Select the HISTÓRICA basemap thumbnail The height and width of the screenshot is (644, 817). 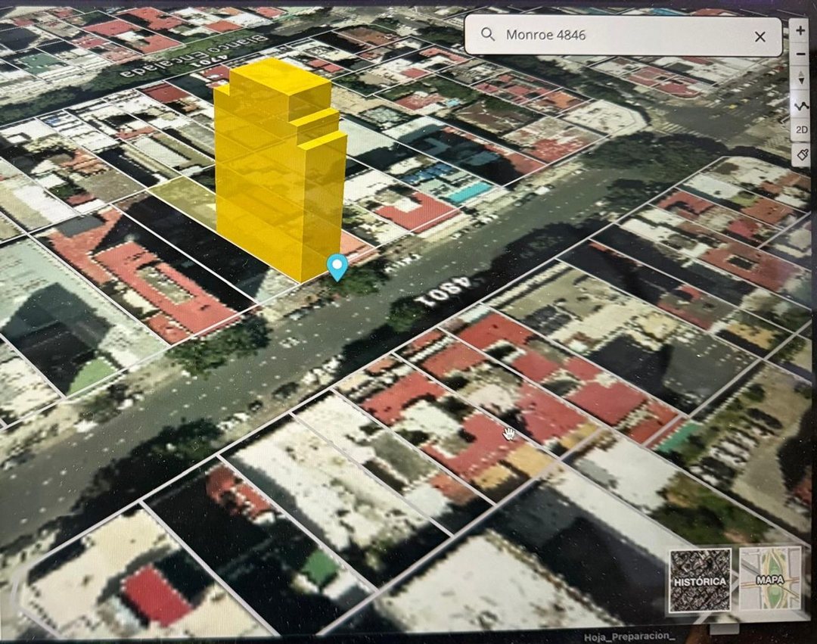[x=700, y=580]
